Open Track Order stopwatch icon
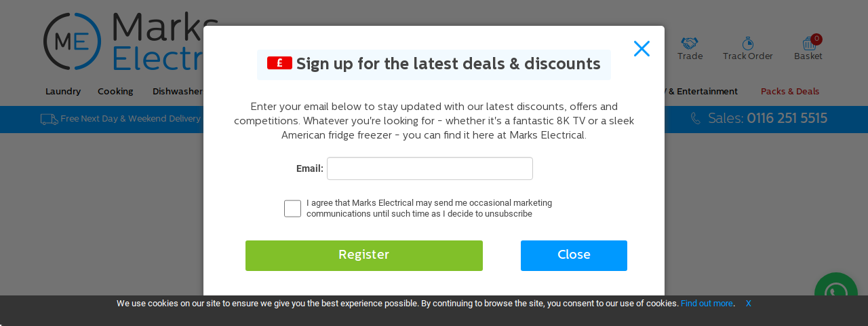Viewport: 868px width, 326px height. coord(747,43)
